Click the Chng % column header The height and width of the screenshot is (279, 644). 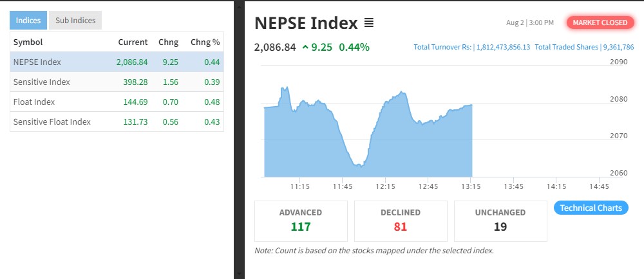(205, 42)
